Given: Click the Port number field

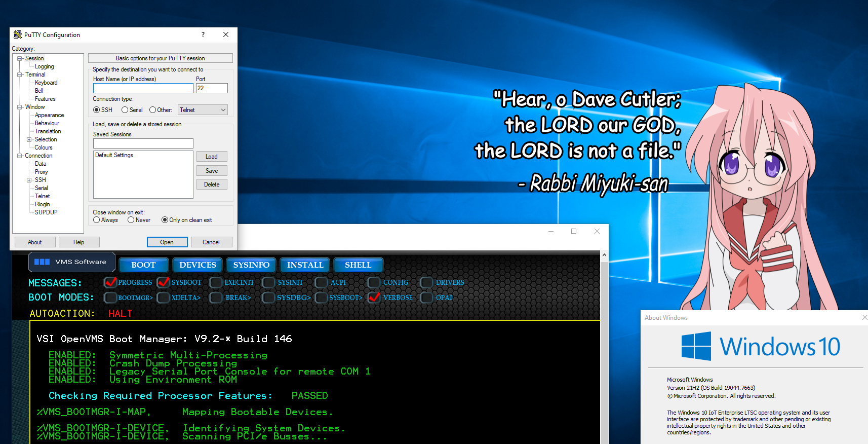Looking at the screenshot, I should click(x=212, y=88).
